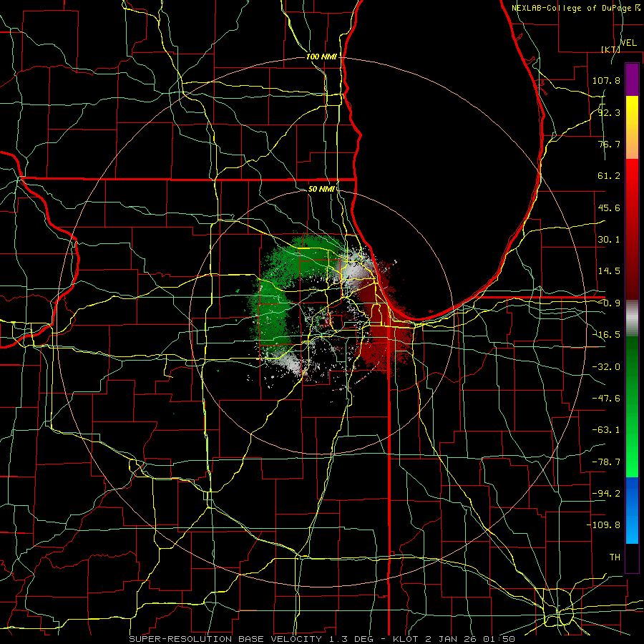The image size is (644, 644).
Task: Pick the black TH color bar segment
Action: [632, 557]
